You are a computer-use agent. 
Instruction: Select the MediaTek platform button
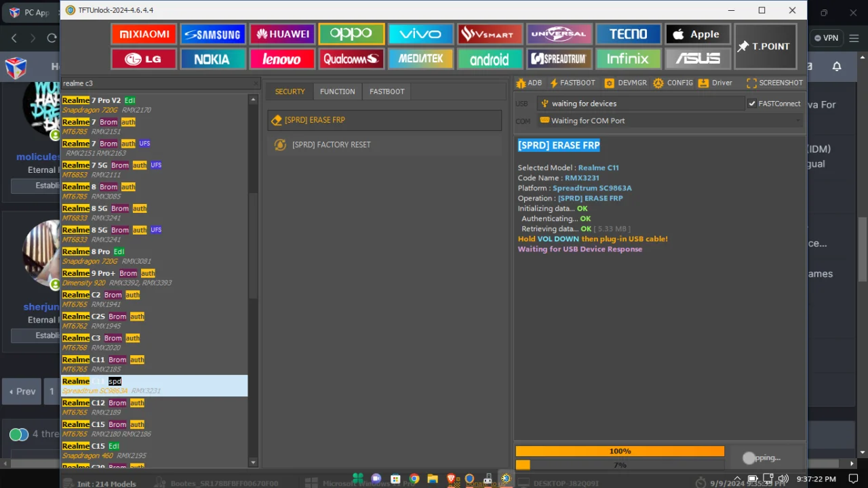[420, 59]
